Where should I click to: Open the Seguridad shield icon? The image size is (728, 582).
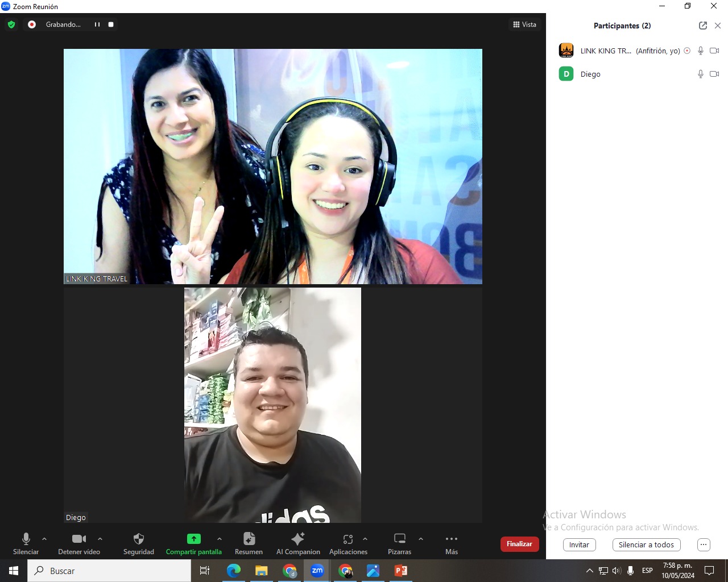(138, 539)
